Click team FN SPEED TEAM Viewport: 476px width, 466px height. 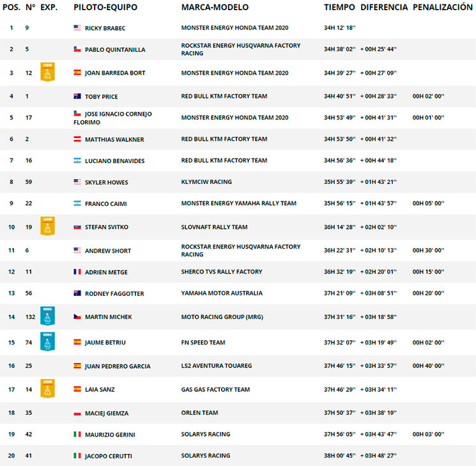[203, 343]
